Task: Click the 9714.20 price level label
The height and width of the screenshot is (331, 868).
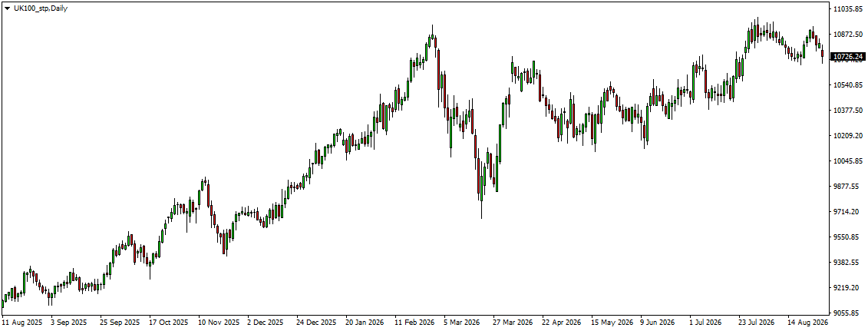Action: coord(847,211)
